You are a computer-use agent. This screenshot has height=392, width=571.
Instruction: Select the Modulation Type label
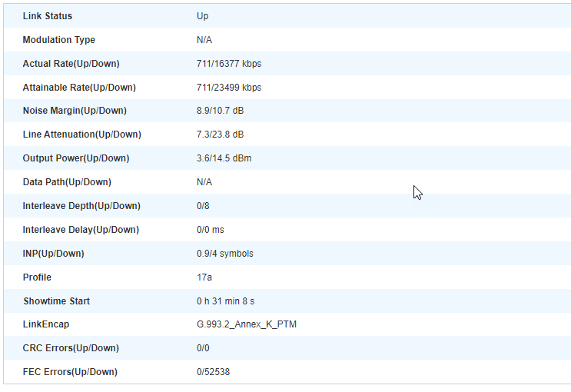[58, 40]
